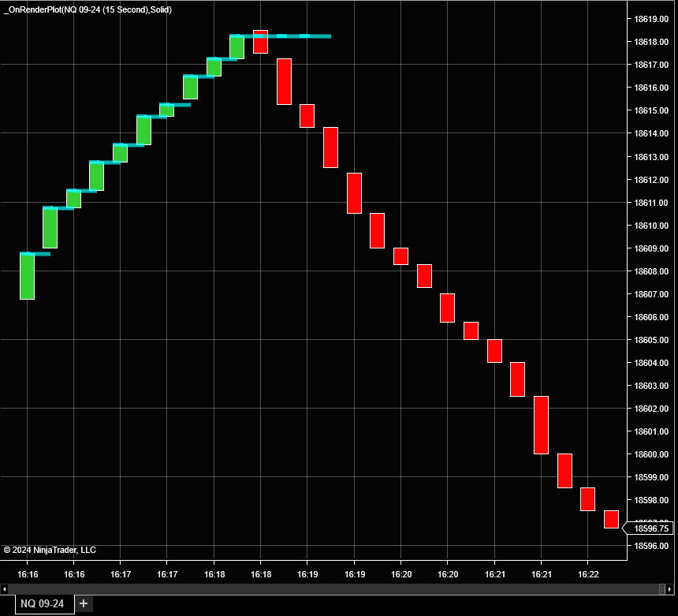The image size is (678, 616).
Task: Click the 18612.00 price axis label
Action: pyautogui.click(x=651, y=180)
